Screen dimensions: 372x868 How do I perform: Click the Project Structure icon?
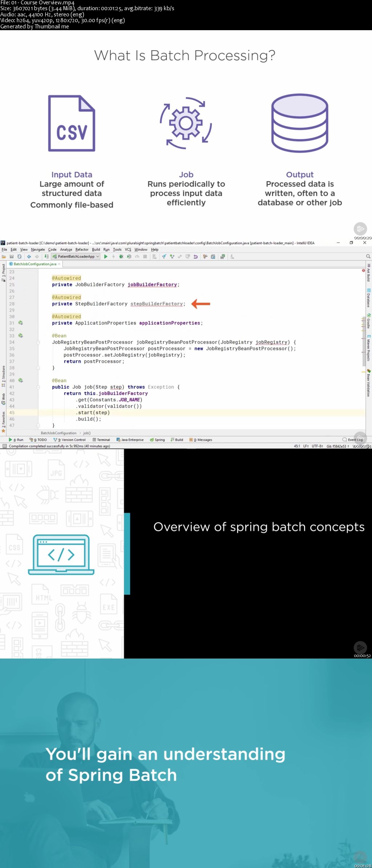click(213, 257)
